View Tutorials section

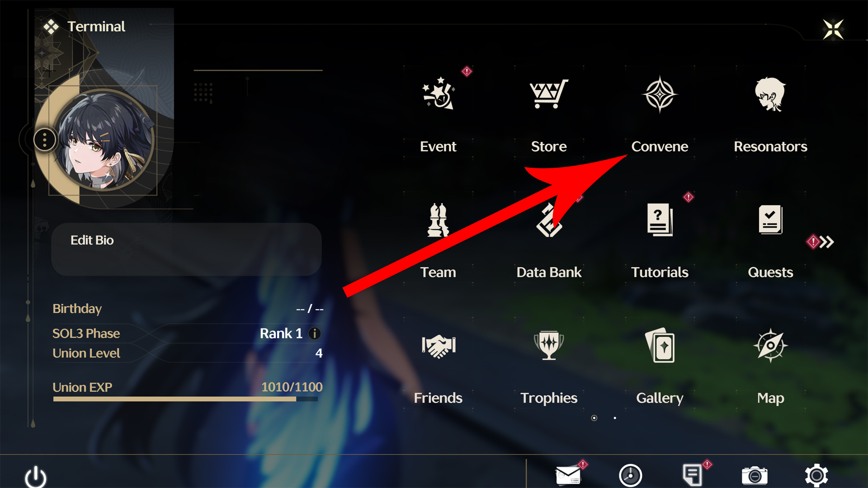pos(659,238)
